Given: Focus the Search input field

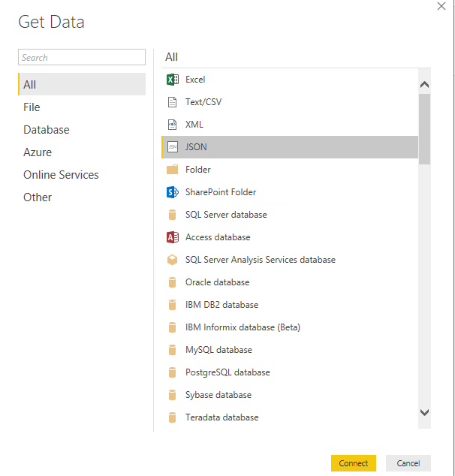Looking at the screenshot, I should pyautogui.click(x=82, y=58).
